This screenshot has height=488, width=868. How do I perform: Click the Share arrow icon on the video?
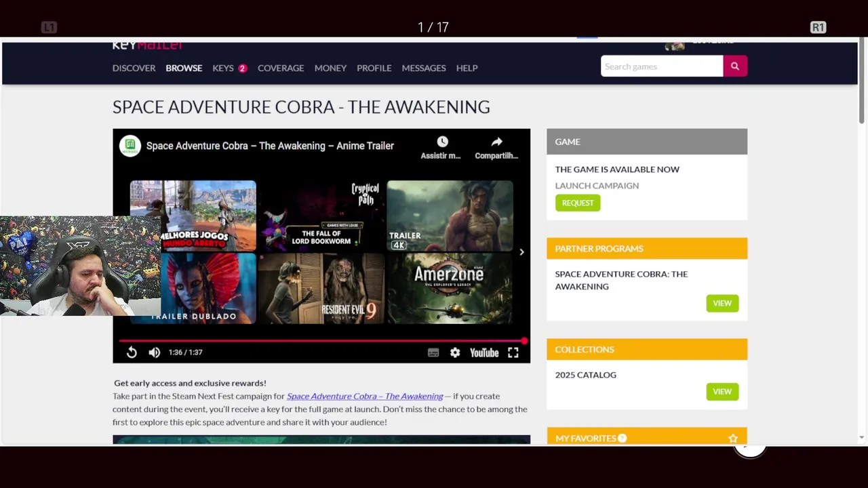click(496, 142)
